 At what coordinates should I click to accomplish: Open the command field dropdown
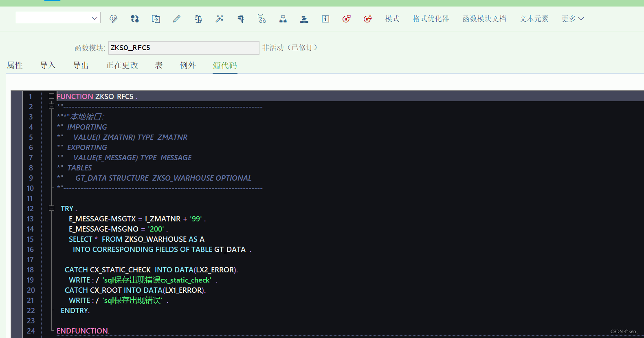coord(95,18)
